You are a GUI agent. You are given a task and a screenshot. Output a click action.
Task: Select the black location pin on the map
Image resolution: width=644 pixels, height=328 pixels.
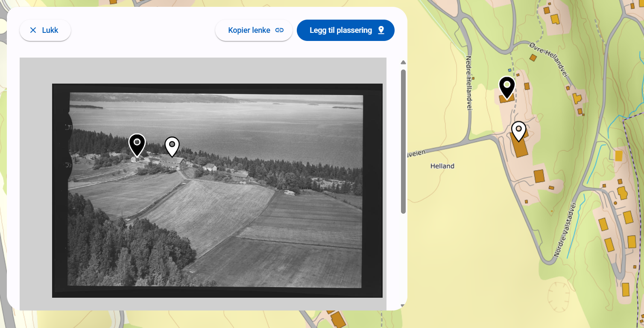click(x=507, y=87)
